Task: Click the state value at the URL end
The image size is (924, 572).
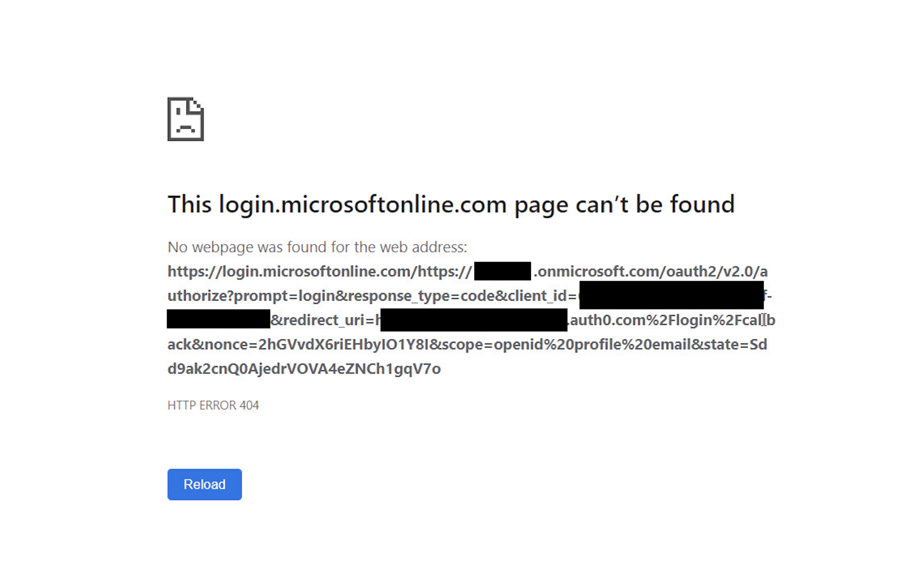Action: (304, 369)
